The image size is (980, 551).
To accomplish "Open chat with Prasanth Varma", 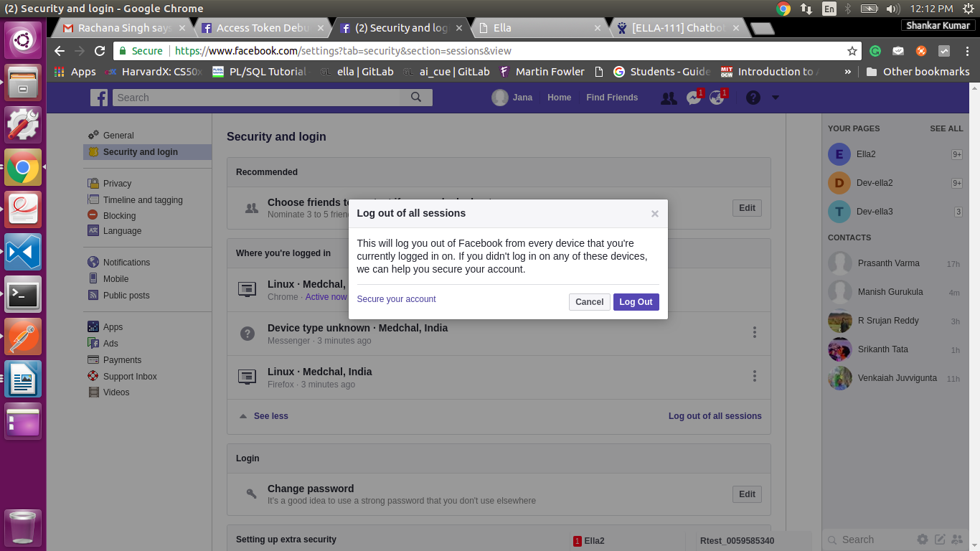I will pyautogui.click(x=895, y=263).
